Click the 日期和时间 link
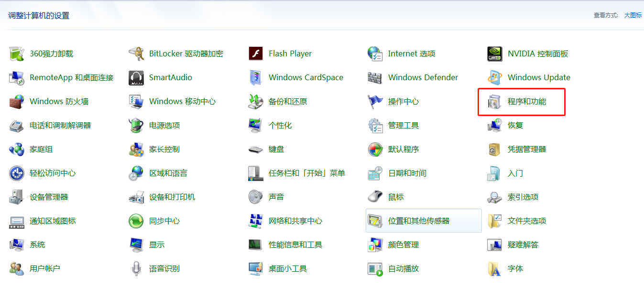644x308 pixels. pos(407,173)
